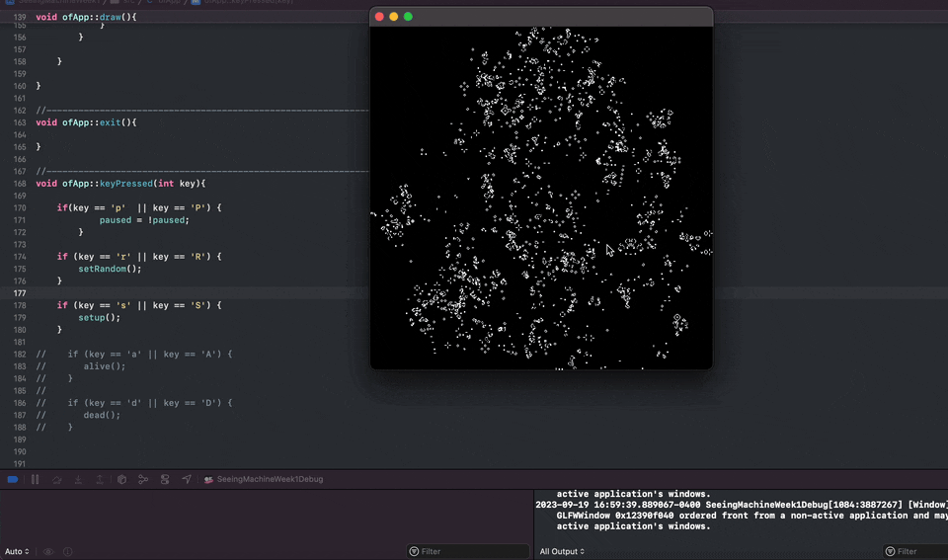Click line number 177 in the gutter
Screen dimensions: 948x560
pyautogui.click(x=21, y=293)
